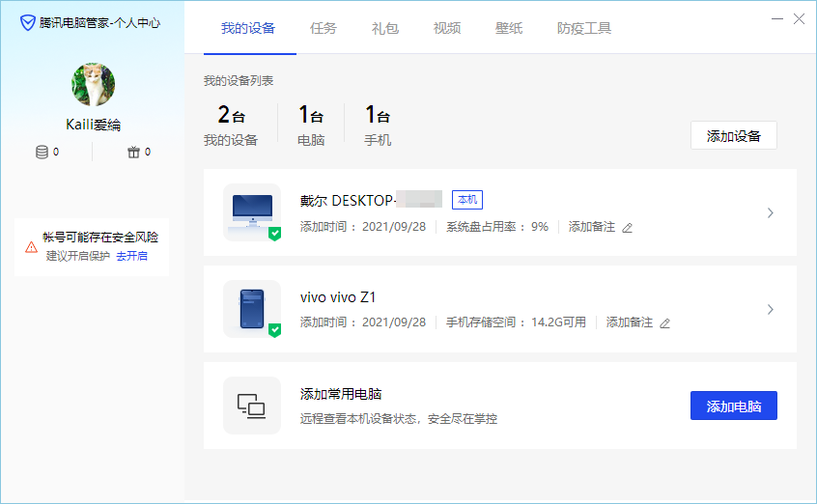This screenshot has height=504, width=817.
Task: Expand the vivo Z1 device details chevron
Action: pyautogui.click(x=770, y=309)
